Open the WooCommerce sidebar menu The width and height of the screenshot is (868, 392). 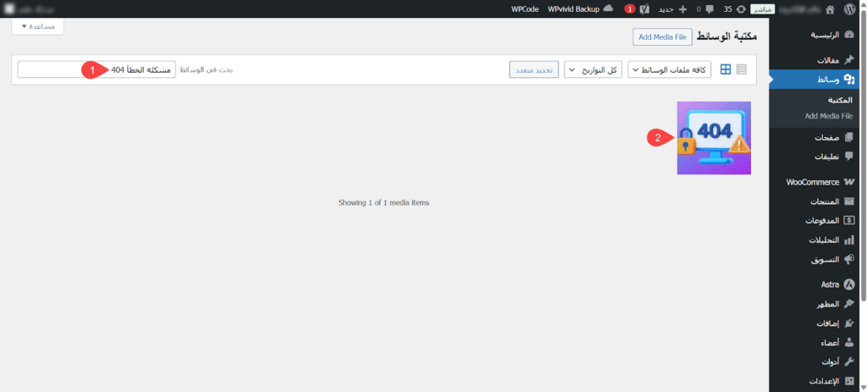pos(819,182)
